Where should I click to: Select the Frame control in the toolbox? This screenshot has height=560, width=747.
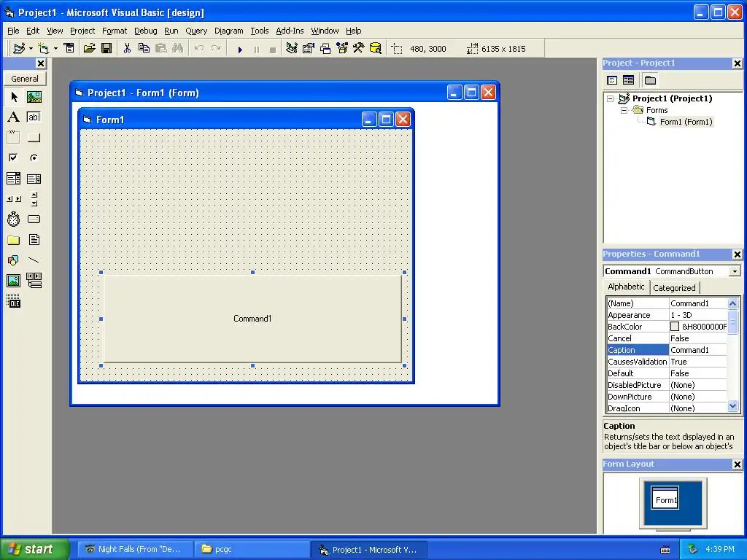pos(14,138)
